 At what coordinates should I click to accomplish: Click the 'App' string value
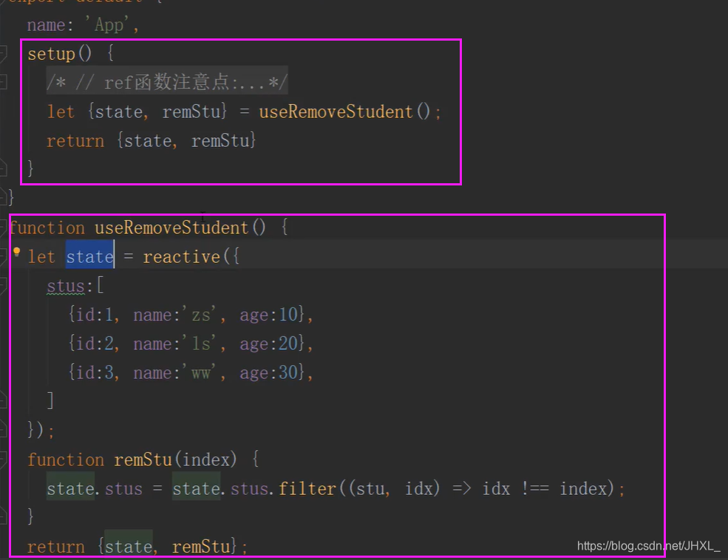(109, 24)
